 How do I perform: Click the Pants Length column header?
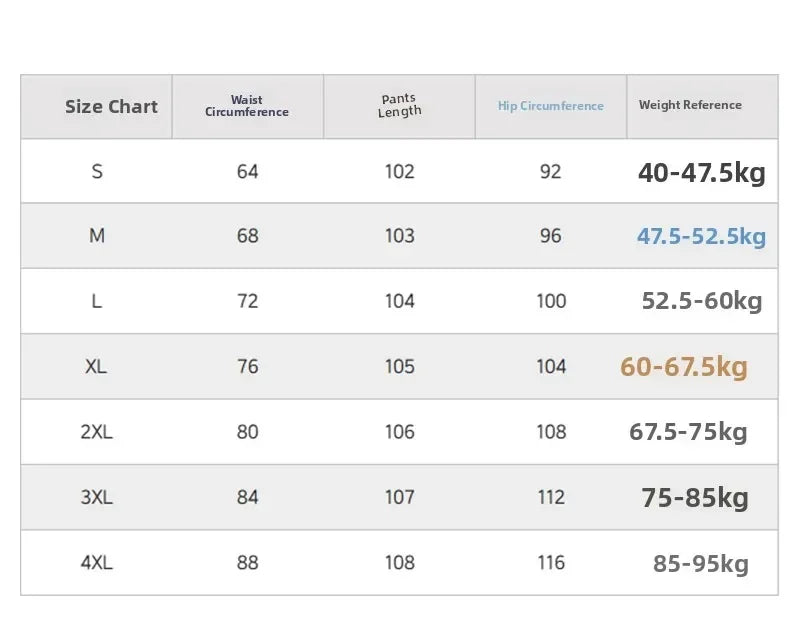[x=399, y=106]
